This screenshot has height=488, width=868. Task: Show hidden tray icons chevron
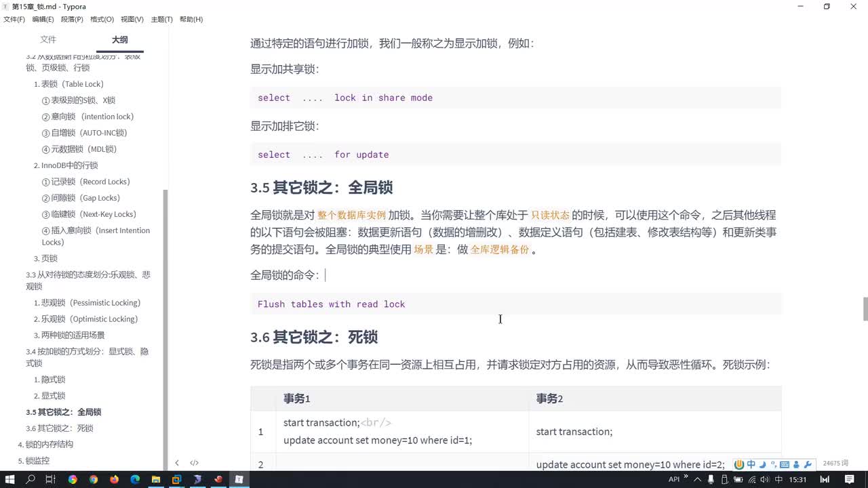[x=697, y=479]
